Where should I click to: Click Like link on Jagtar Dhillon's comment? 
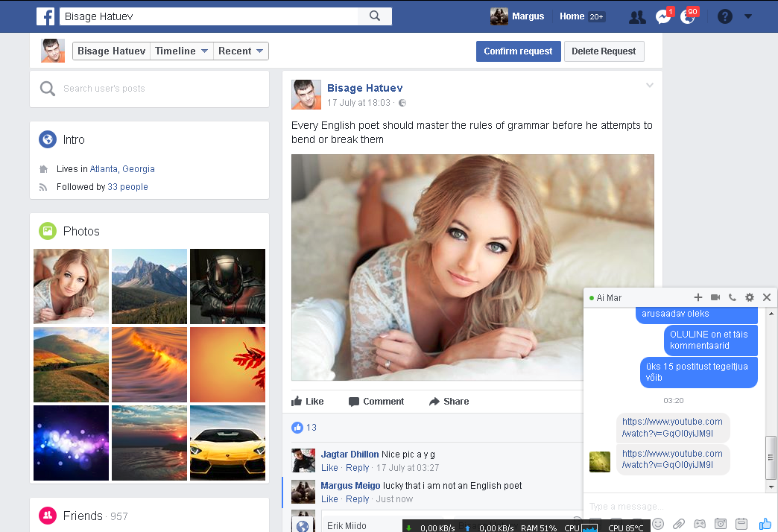[329, 467]
